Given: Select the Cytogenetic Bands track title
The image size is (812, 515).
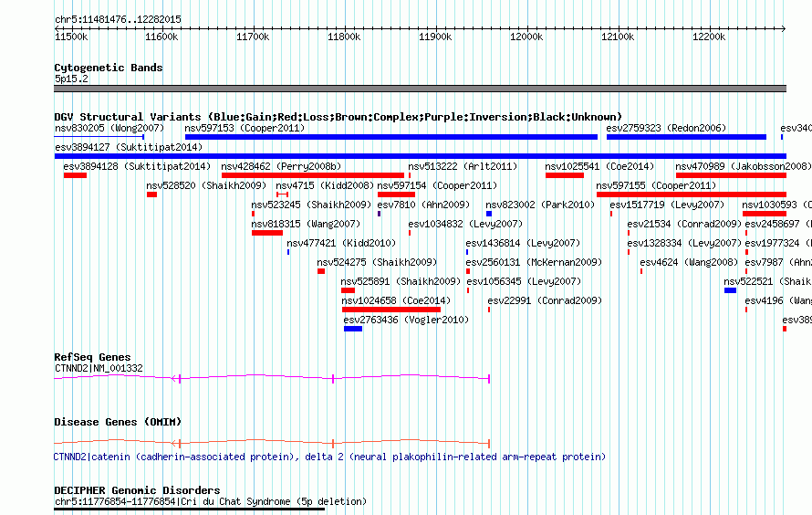Looking at the screenshot, I should tap(109, 68).
